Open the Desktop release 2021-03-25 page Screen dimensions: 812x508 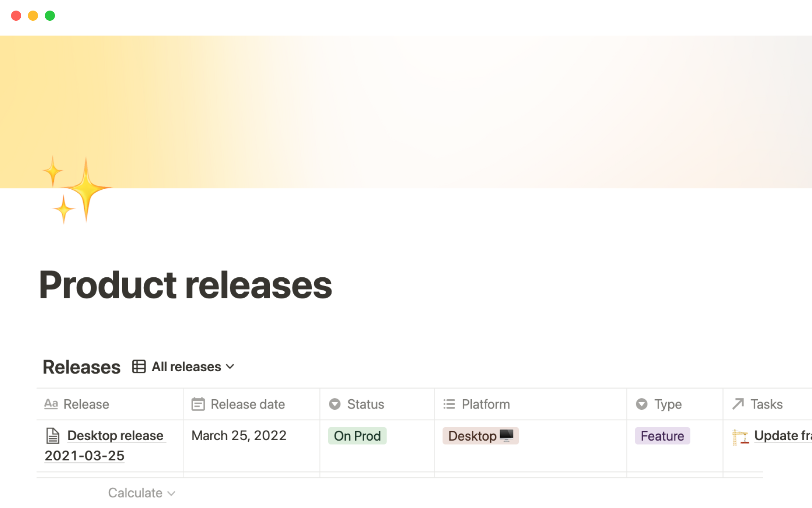pos(115,436)
